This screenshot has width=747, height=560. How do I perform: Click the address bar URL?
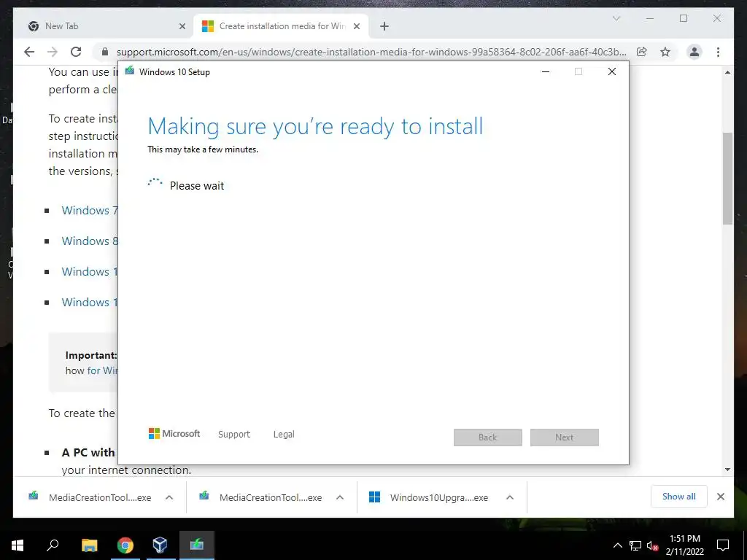371,52
